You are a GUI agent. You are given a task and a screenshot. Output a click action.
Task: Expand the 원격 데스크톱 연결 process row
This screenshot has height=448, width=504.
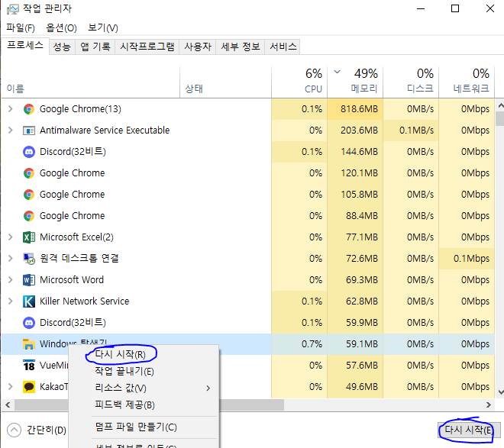point(10,258)
